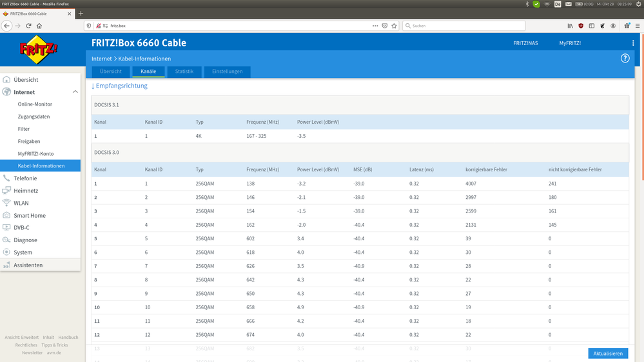The image size is (644, 362).
Task: Open the Firefox hamburger menu
Action: [637, 26]
